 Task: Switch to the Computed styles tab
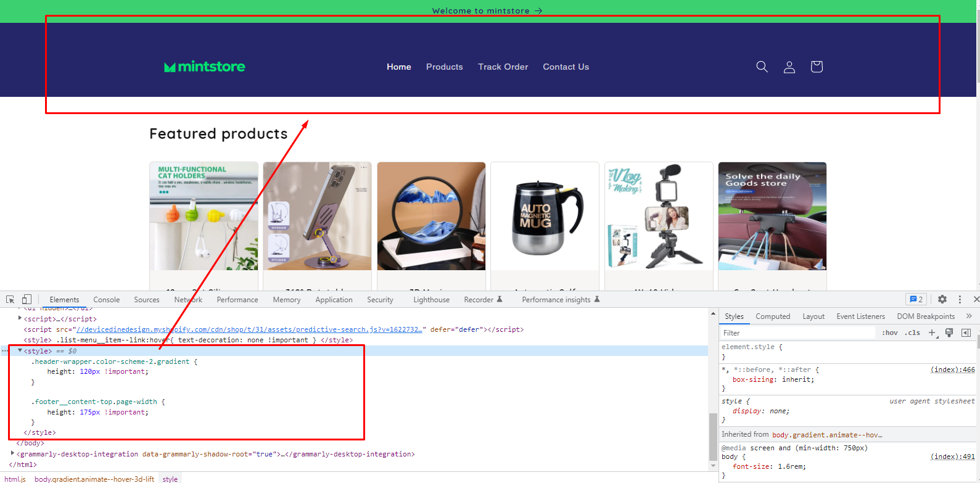point(773,316)
